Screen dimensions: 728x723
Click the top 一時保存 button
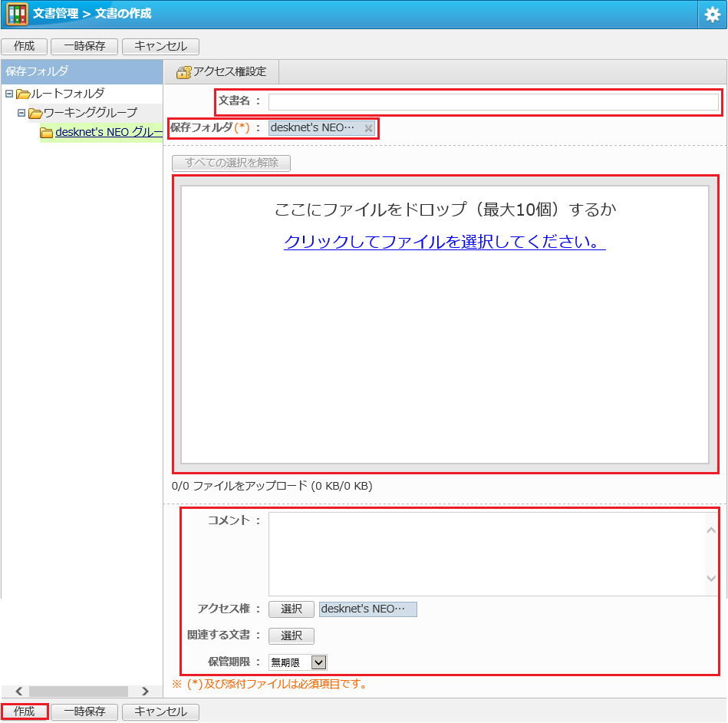tap(84, 47)
